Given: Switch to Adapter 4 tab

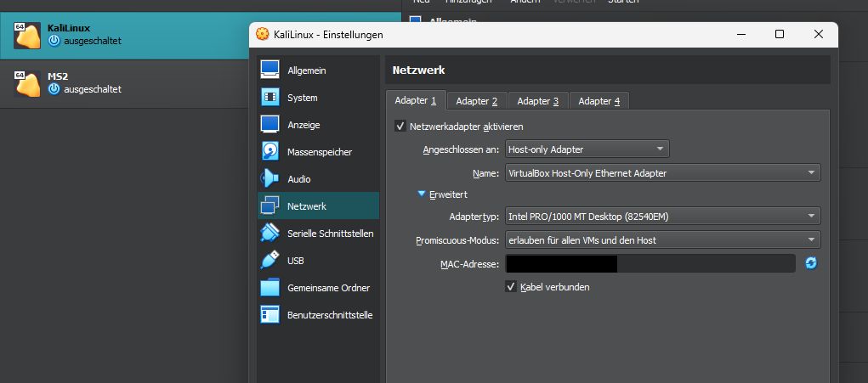Looking at the screenshot, I should tap(599, 101).
